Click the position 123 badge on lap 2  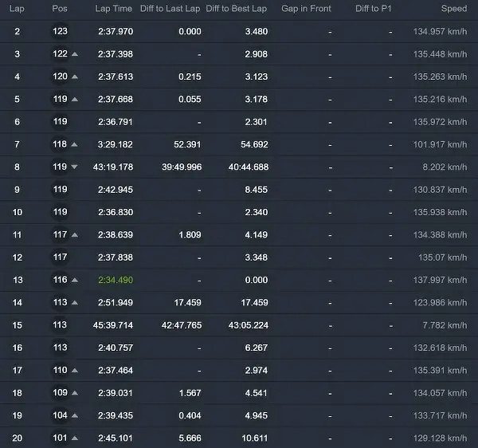60,32
